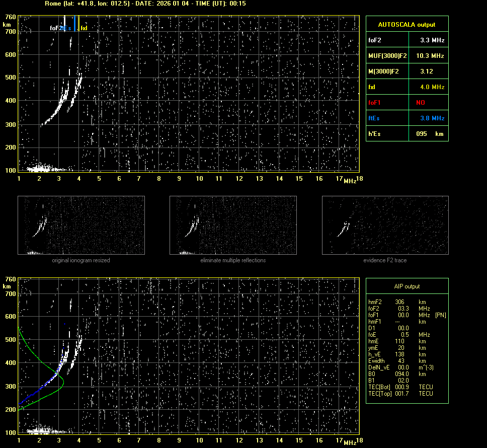The height and width of the screenshot is (448, 487).
Task: Select the TEC[Top] 001.7 TECU row
Action: point(400,394)
